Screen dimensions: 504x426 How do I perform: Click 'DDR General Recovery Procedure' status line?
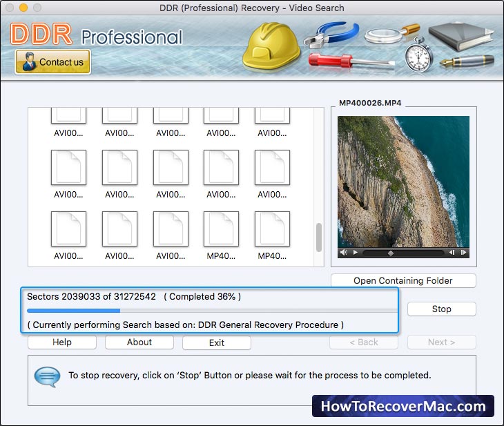(186, 325)
